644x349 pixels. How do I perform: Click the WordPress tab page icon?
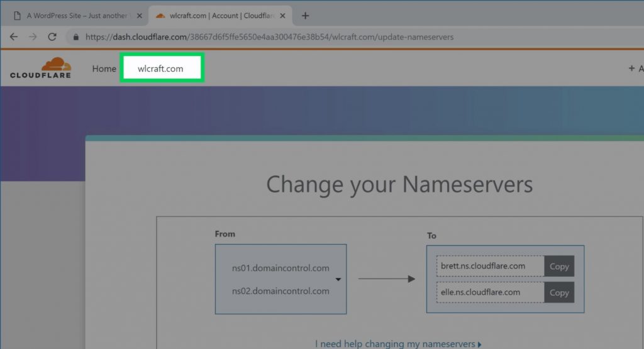click(17, 16)
